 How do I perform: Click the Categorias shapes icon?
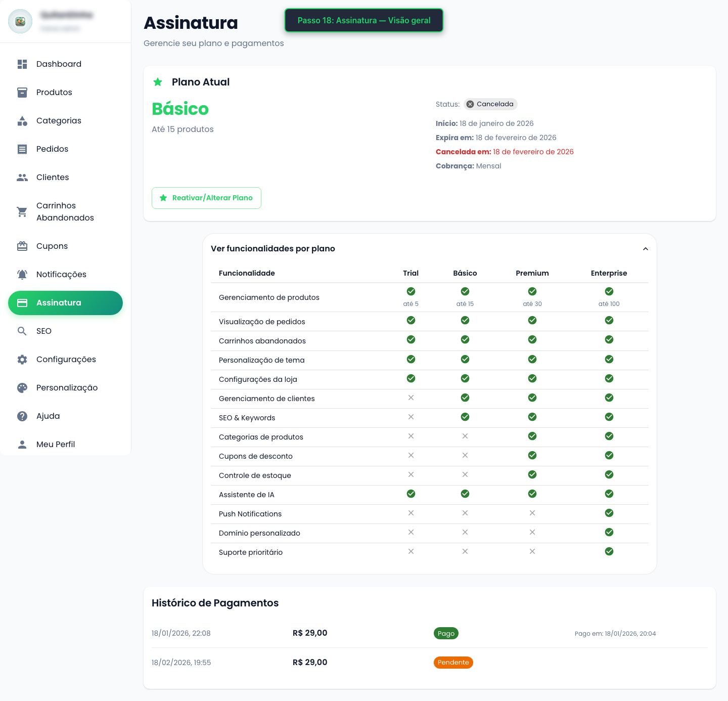(22, 121)
